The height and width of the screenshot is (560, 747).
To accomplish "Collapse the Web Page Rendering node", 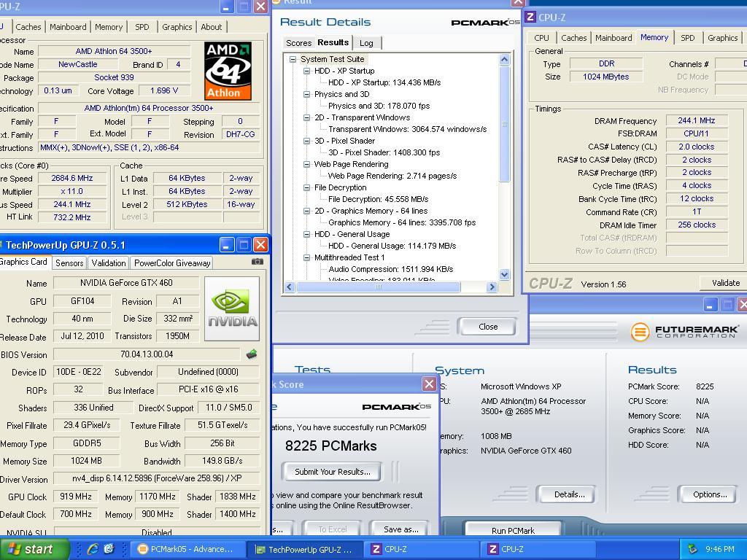I will click(307, 164).
